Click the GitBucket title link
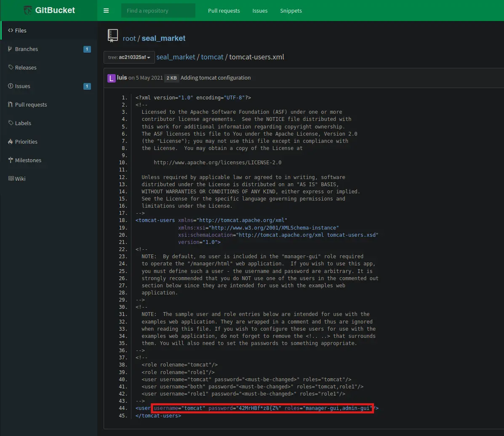 [x=55, y=10]
